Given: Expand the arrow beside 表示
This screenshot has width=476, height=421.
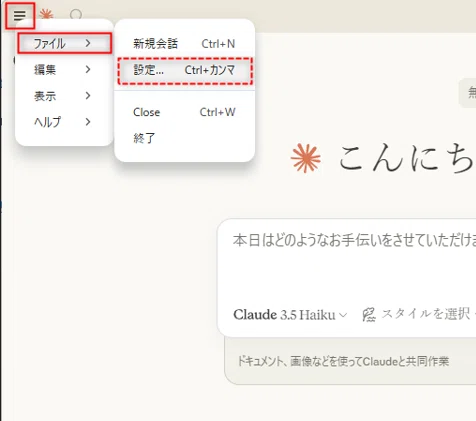Looking at the screenshot, I should point(88,96).
